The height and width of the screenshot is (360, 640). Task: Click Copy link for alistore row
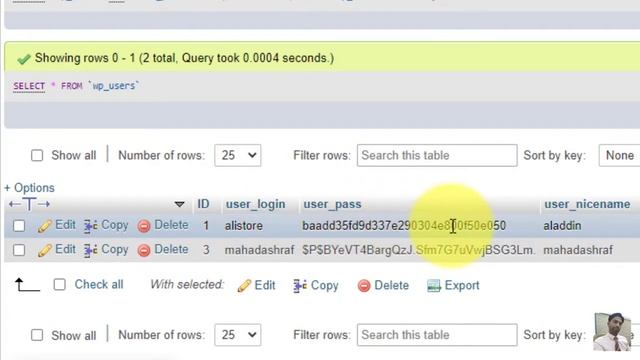(115, 225)
